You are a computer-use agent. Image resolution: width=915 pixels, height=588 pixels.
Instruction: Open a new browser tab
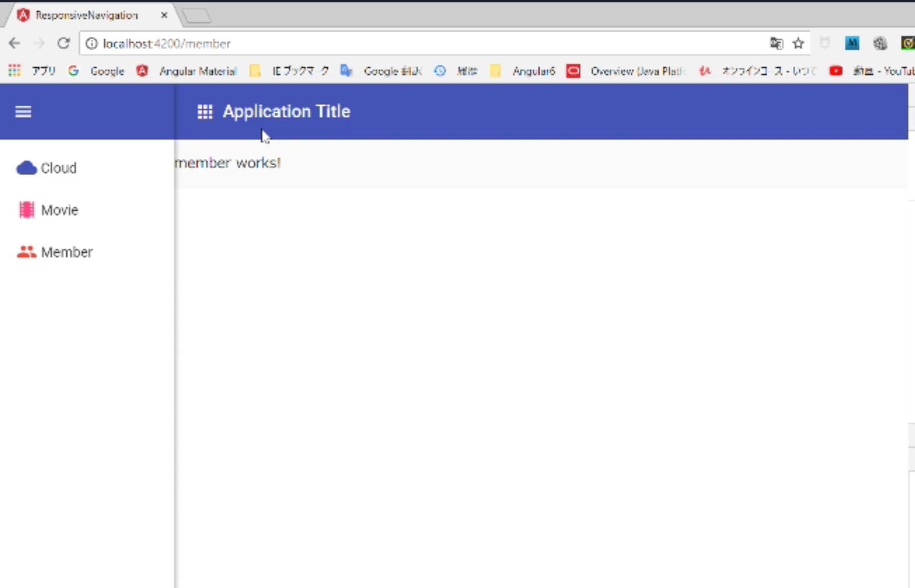(x=197, y=16)
